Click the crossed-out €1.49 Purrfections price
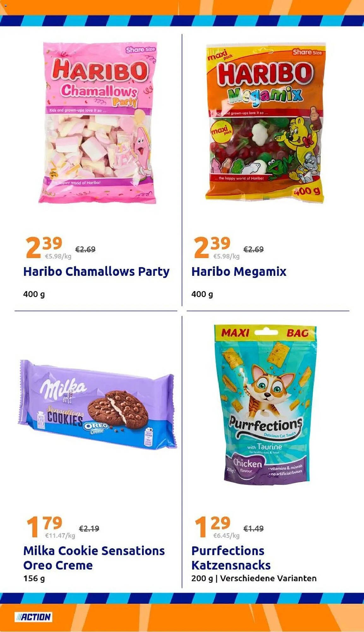Screen dimensions: 364x632 pos(254,528)
